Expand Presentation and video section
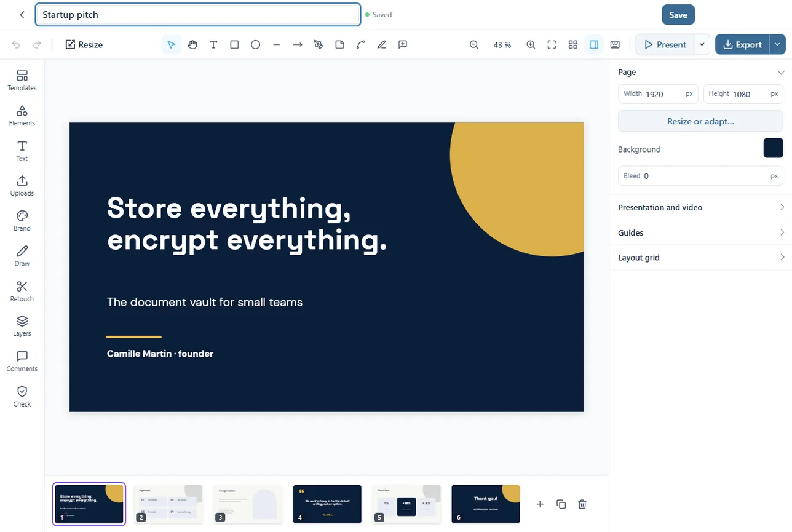Image resolution: width=792 pixels, height=532 pixels. pyautogui.click(x=700, y=207)
